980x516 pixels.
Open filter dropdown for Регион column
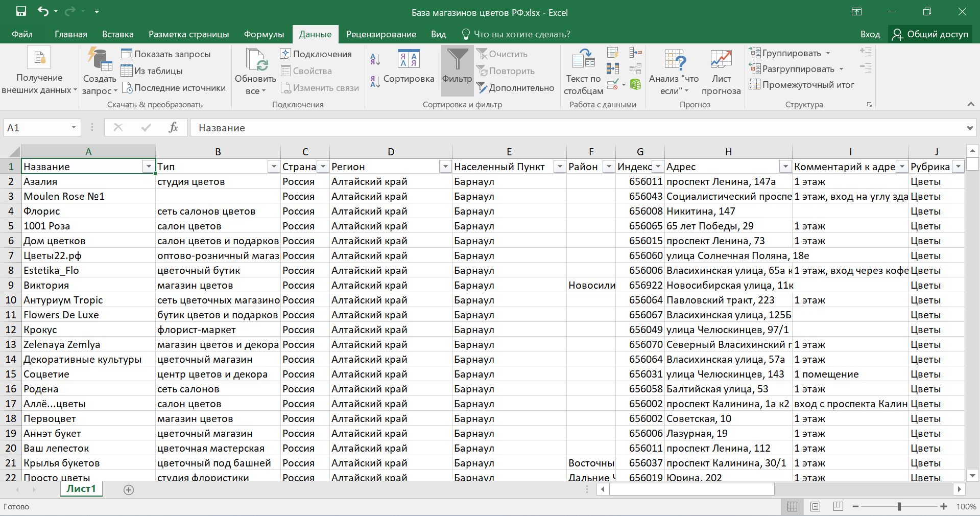[445, 167]
